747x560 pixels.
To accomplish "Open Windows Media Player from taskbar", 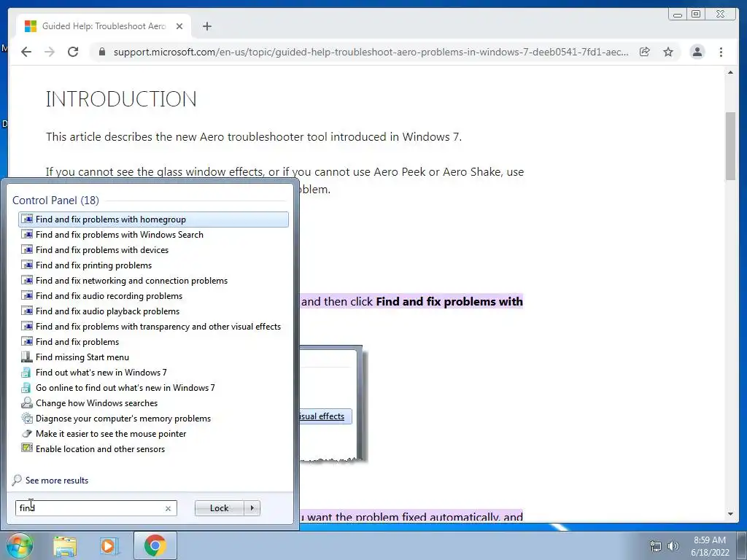I will pos(108,545).
